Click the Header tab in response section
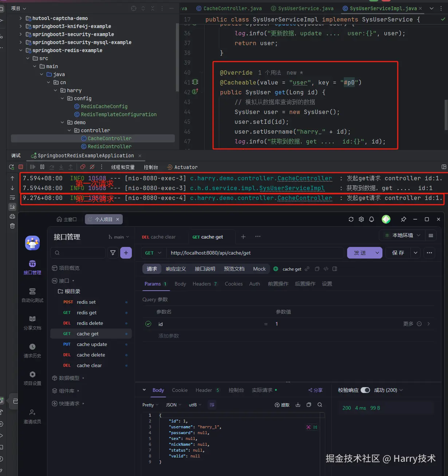Viewport: 448px width, 476px height. tap(207, 390)
